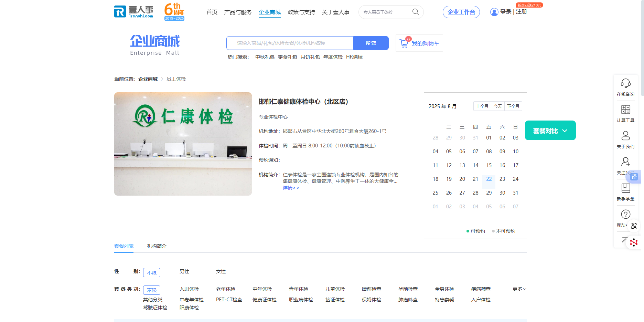Open 新手学堂 book icon
The width and height of the screenshot is (644, 322).
coord(625,188)
